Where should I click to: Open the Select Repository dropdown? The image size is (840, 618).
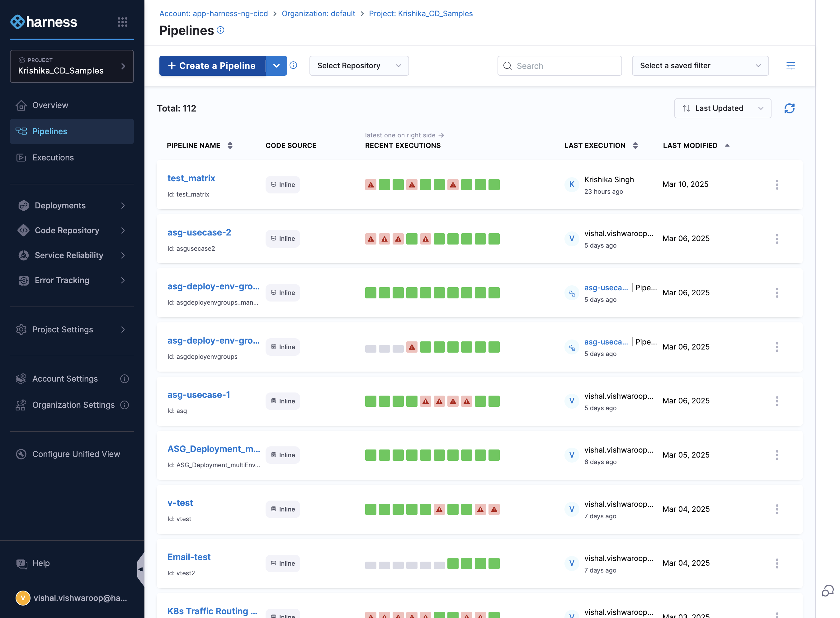click(x=359, y=66)
